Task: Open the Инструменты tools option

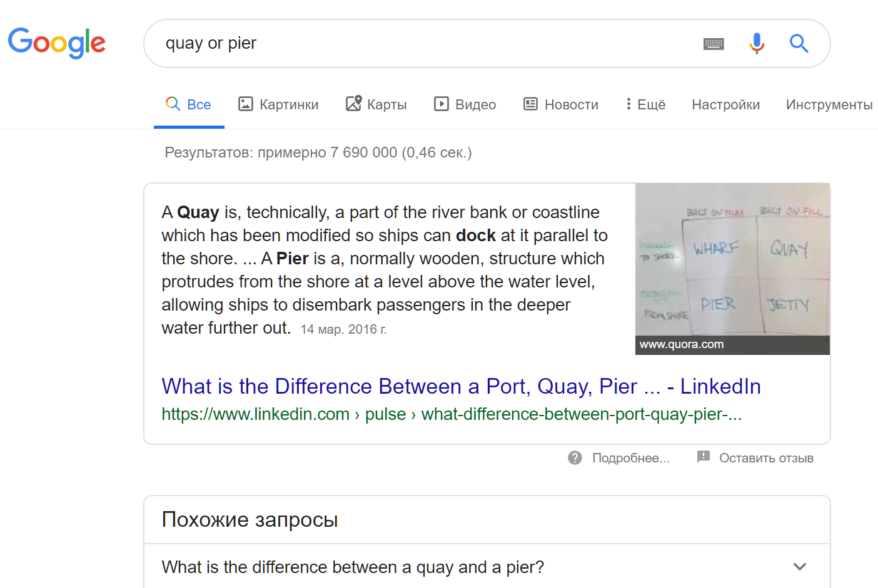Action: (x=829, y=104)
